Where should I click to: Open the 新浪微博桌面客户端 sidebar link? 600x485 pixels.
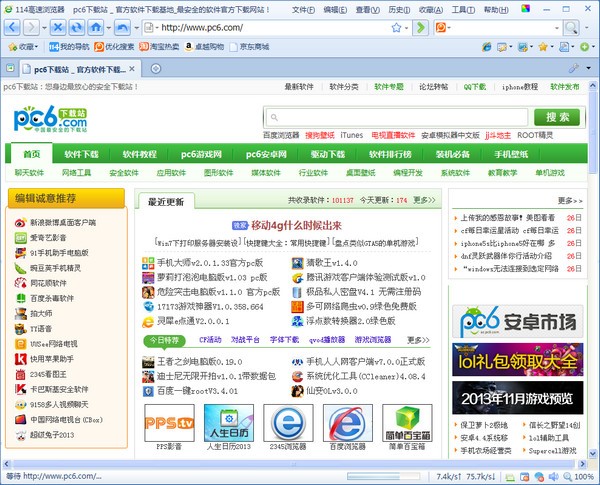(x=63, y=222)
